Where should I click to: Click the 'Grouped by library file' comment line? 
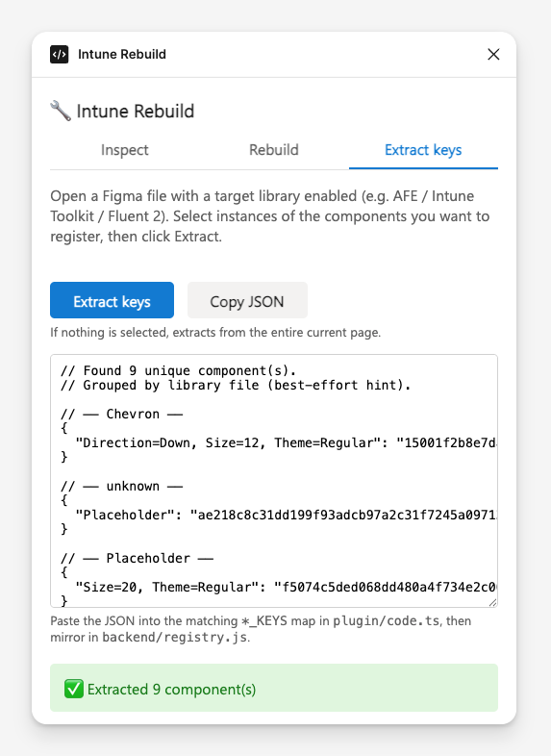[236, 386]
